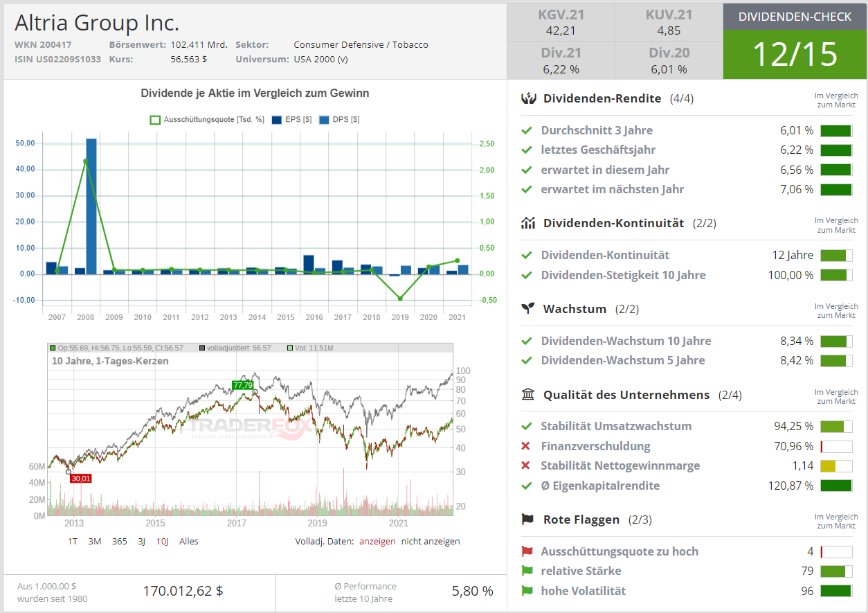This screenshot has height=613, width=868.
Task: Click the 5,80 % performance value
Action: pos(473,591)
